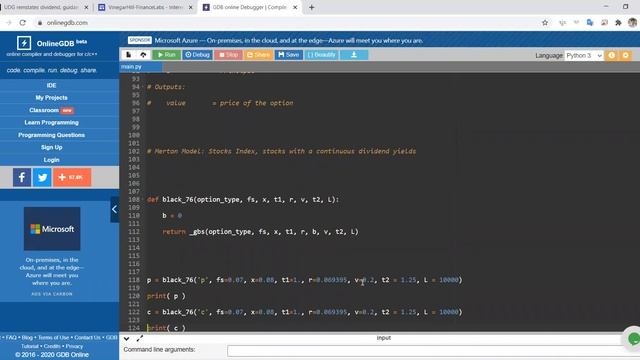Open the Credits footer link
Viewport: 640px width, 360px height.
[x=52, y=346]
